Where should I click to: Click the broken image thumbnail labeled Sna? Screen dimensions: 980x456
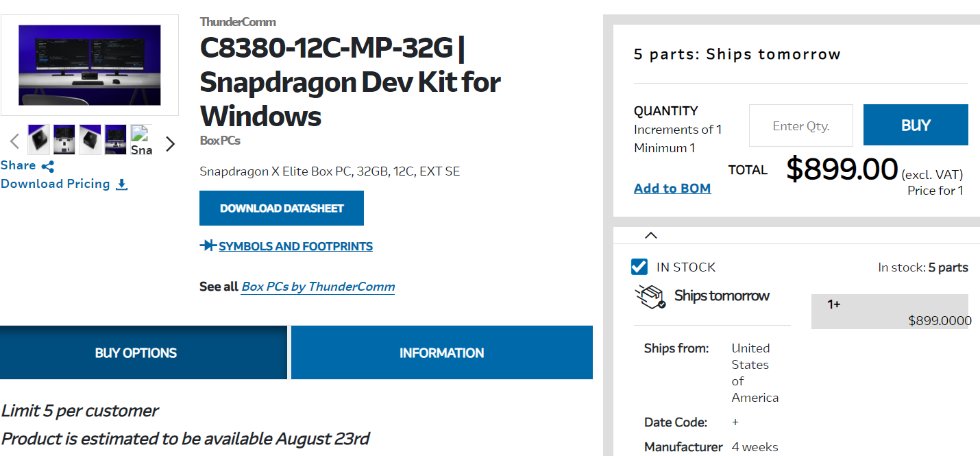click(141, 141)
